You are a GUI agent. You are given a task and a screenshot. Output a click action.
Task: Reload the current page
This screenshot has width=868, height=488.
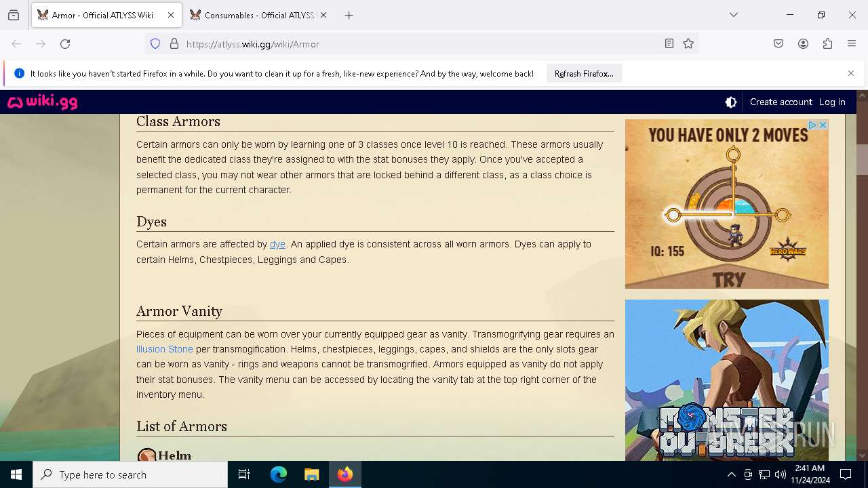pos(65,44)
